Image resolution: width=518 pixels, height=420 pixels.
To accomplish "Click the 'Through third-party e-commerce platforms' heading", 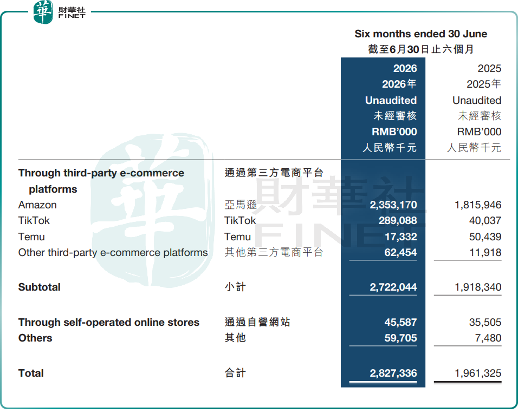I will [x=101, y=181].
